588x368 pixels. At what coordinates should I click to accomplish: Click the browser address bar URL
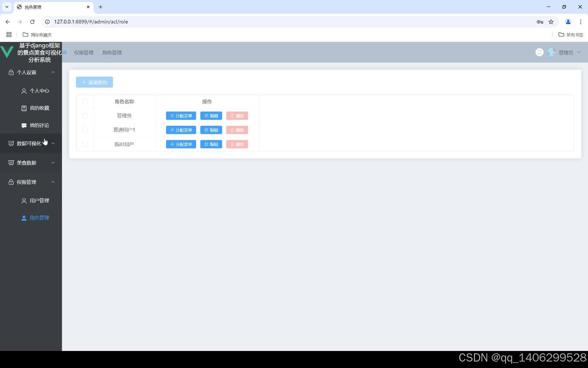point(91,22)
